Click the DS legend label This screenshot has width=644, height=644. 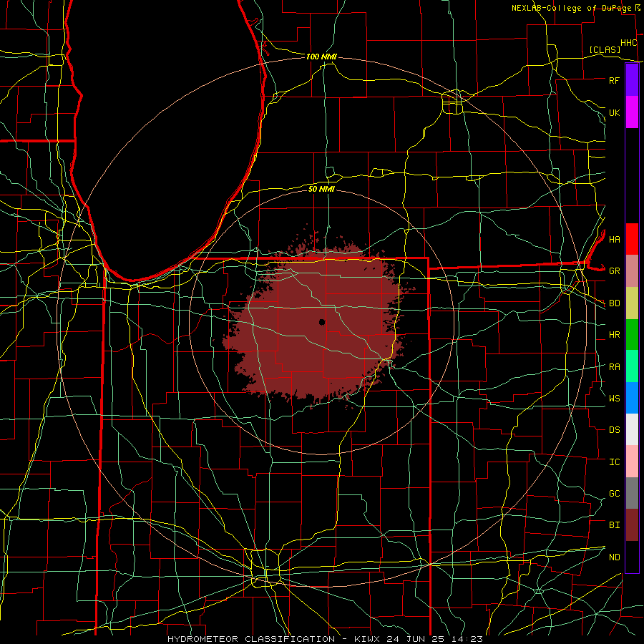point(614,430)
